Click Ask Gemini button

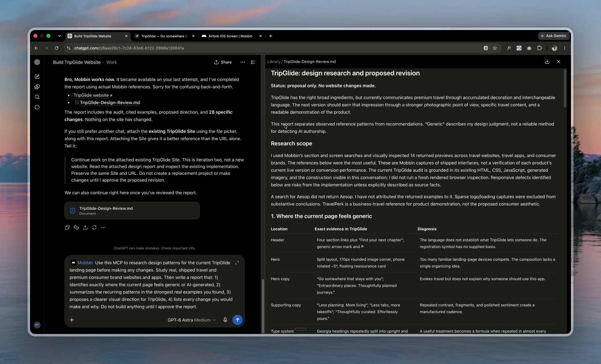pos(553,36)
